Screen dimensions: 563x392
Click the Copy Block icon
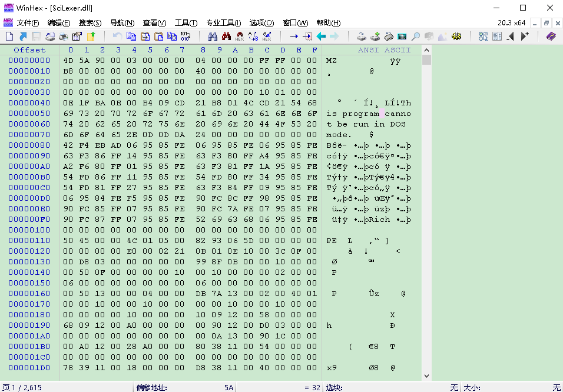point(131,36)
